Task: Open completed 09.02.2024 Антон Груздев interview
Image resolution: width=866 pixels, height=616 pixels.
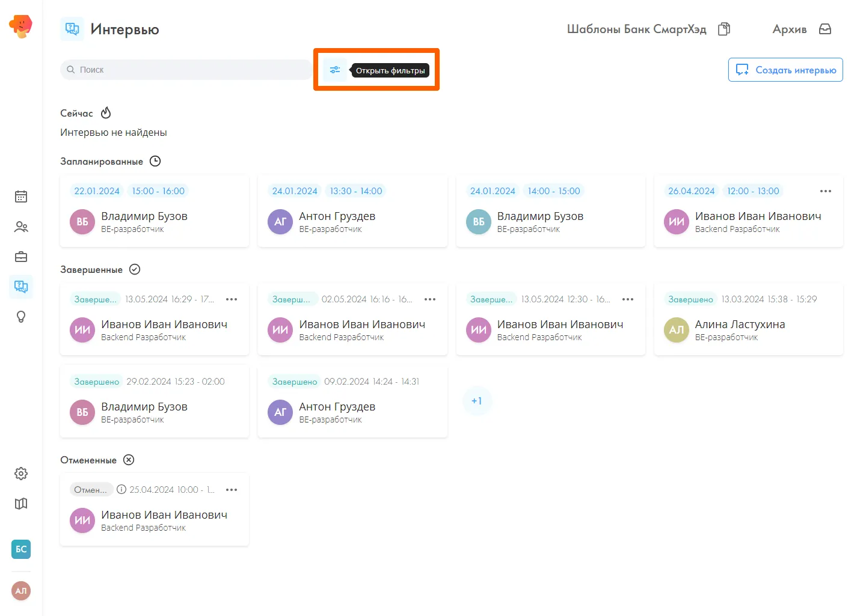Action: click(352, 401)
